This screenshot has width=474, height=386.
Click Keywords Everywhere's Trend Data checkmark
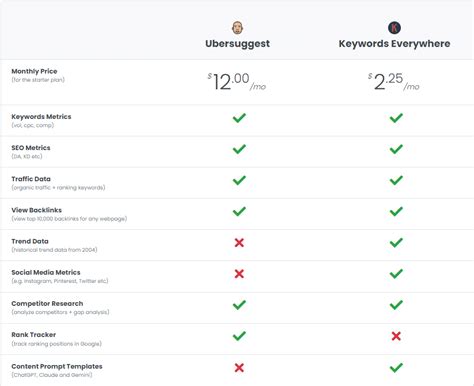(x=396, y=242)
